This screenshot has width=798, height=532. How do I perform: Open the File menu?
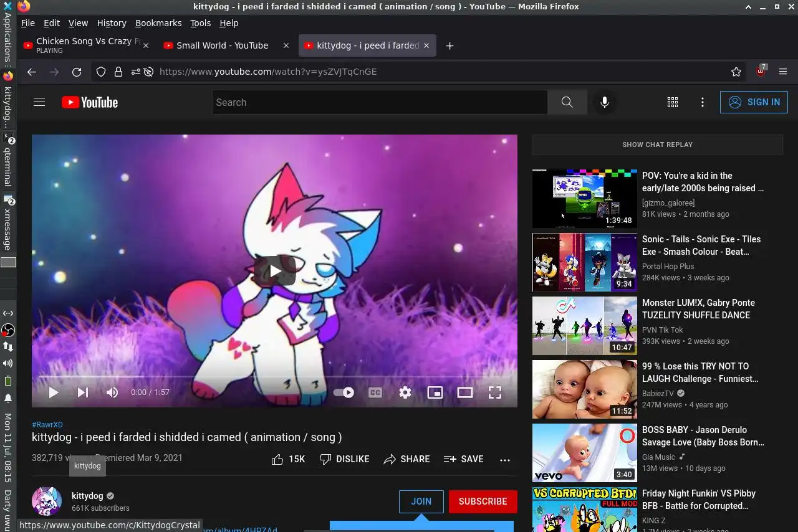click(27, 23)
